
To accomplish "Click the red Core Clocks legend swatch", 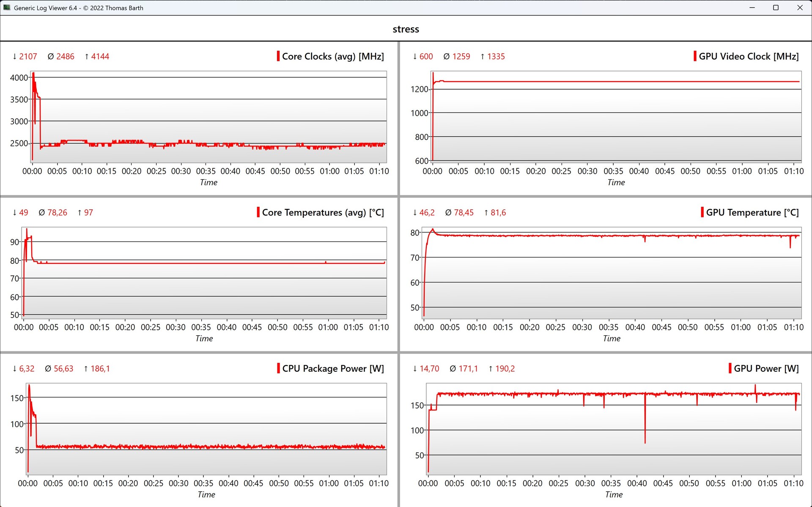I will pos(278,56).
